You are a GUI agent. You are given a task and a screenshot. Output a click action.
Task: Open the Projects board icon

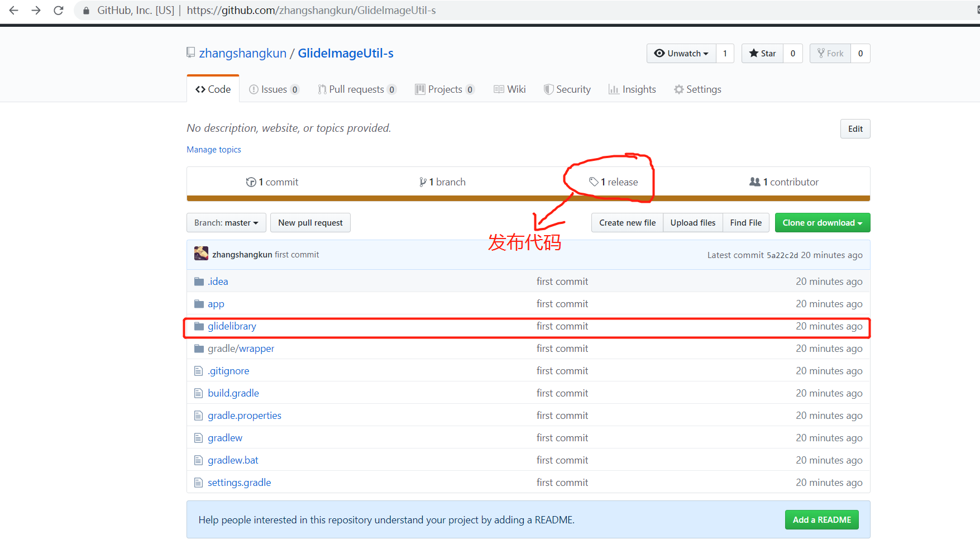[x=420, y=89]
